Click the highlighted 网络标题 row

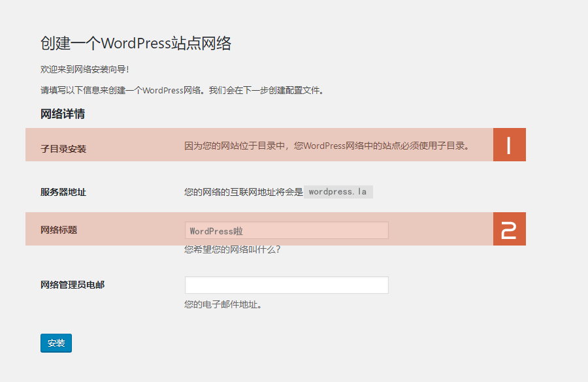pos(118,229)
